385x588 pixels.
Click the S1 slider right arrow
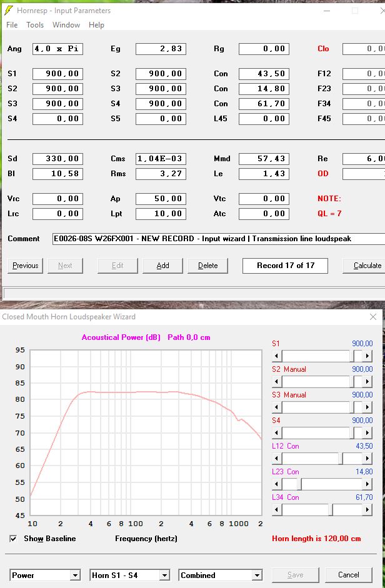tap(367, 356)
